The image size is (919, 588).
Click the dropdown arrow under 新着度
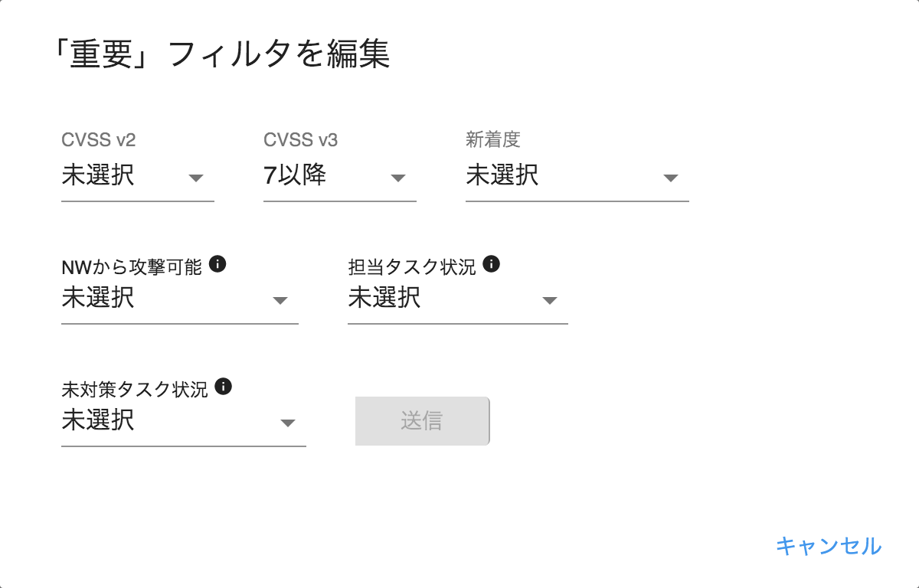coord(670,178)
